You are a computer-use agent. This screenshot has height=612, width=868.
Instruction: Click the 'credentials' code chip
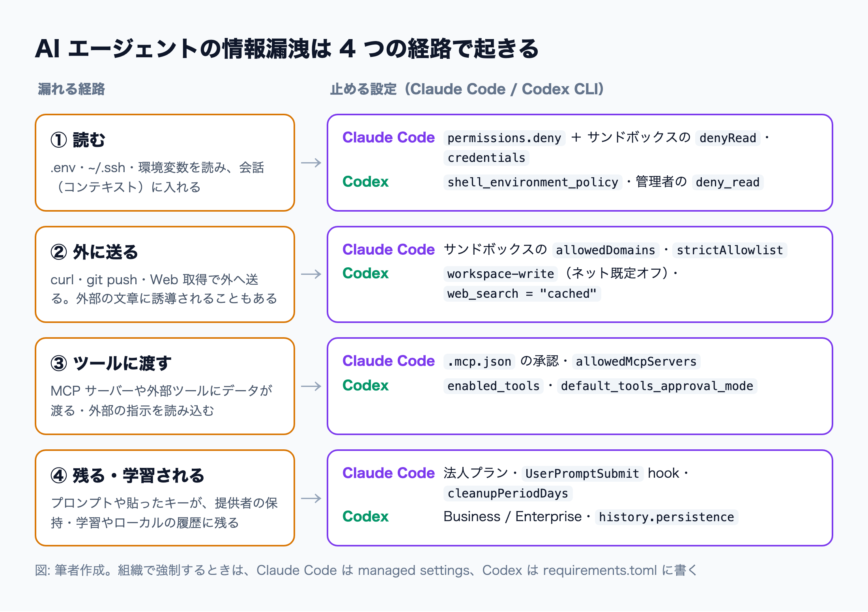(x=486, y=158)
